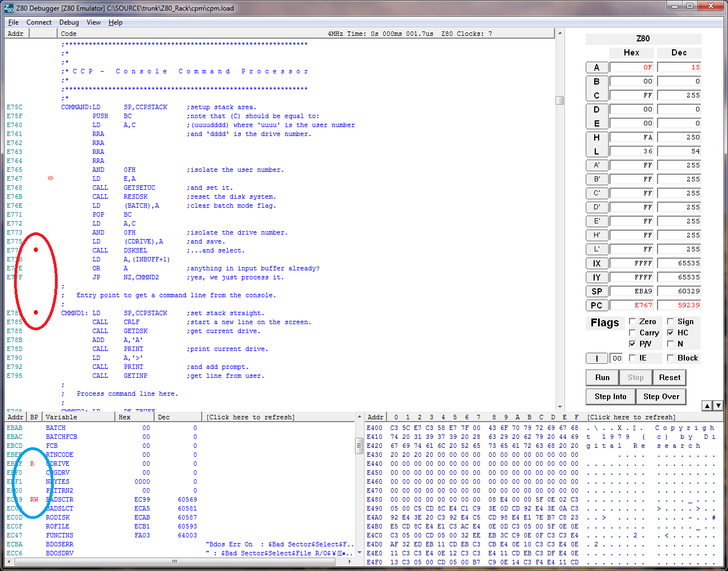This screenshot has width=728, height=571.
Task: Click the code pane scrollbar thumb
Action: 559,100
